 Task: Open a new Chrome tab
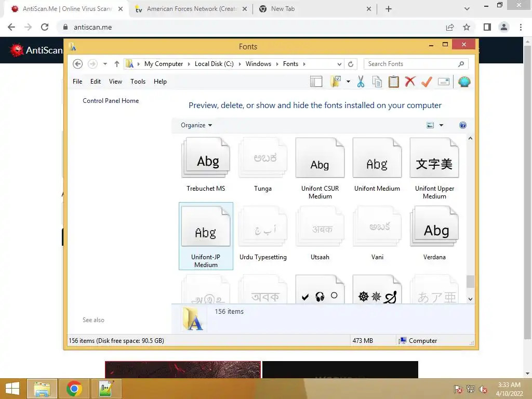tap(389, 9)
